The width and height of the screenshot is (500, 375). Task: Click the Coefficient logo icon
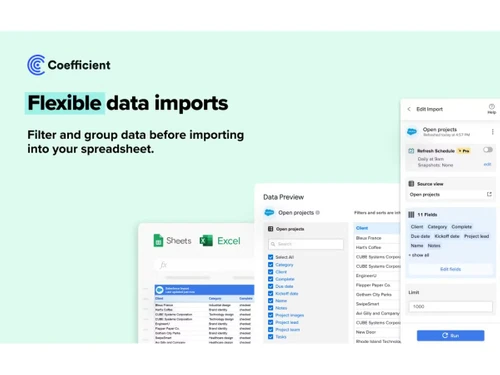[36, 65]
